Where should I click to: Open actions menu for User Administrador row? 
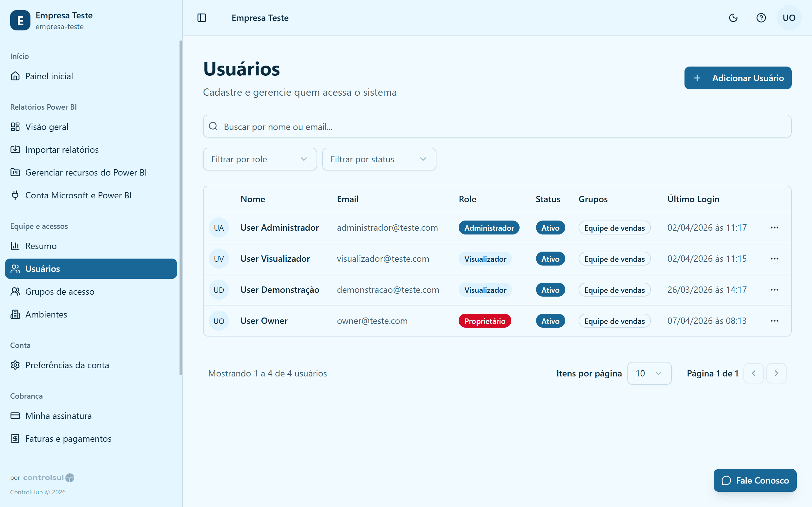coord(775,227)
